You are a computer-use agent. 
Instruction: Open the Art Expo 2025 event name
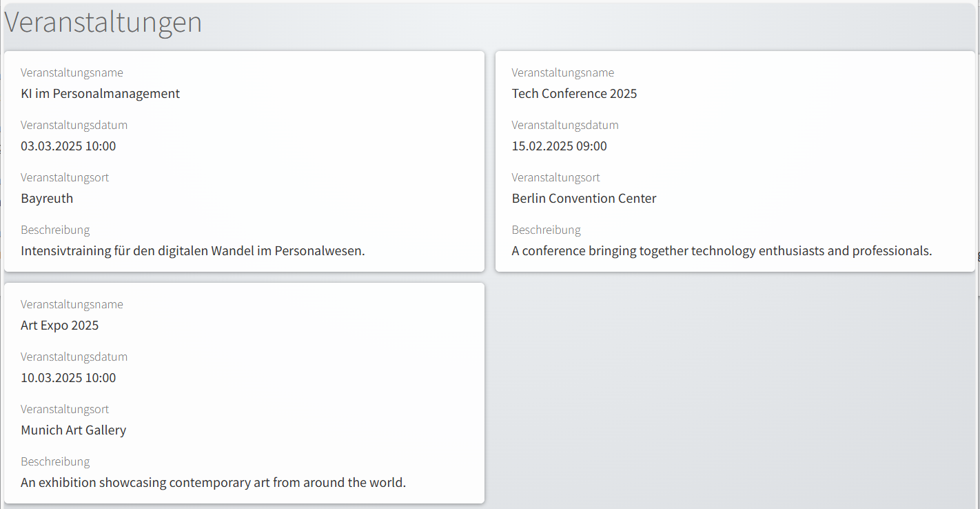60,326
